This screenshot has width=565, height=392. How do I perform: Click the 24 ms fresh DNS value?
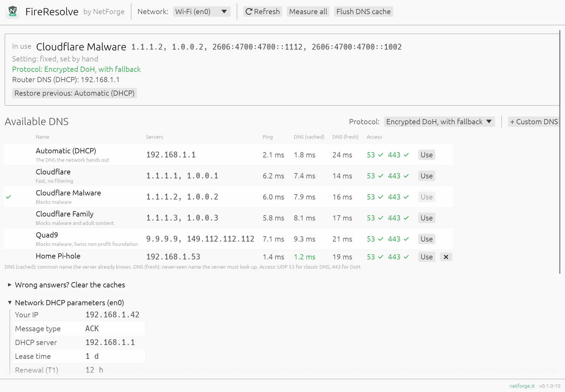point(342,155)
